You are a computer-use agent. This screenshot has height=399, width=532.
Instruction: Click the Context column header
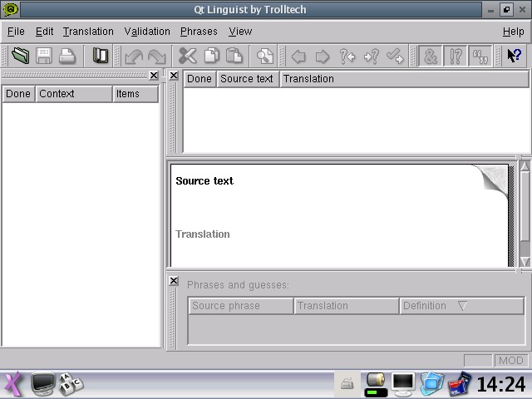click(x=71, y=94)
